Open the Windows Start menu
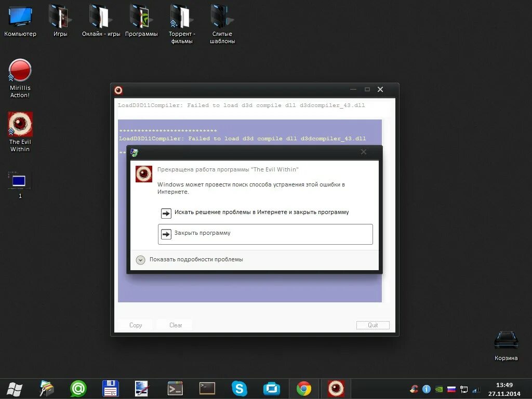 15,389
